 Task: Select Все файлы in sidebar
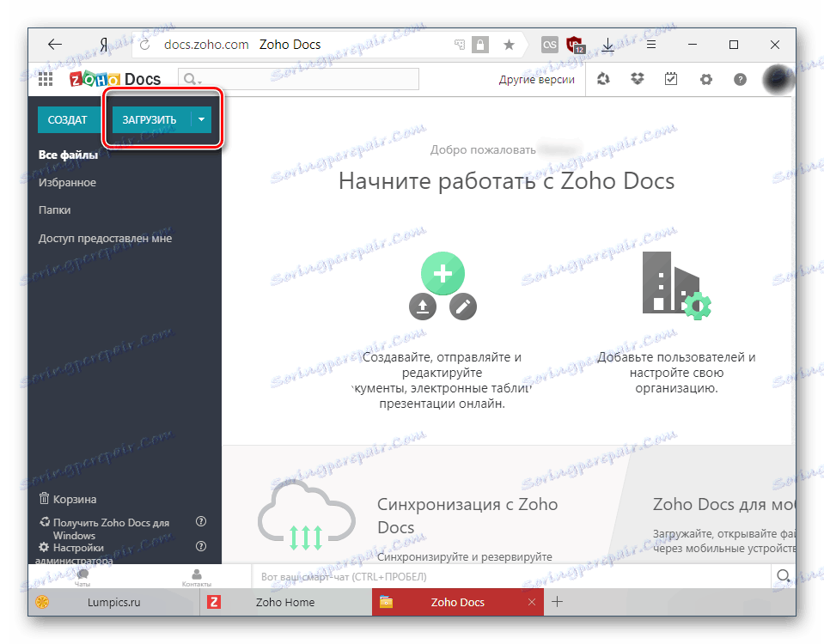point(69,155)
